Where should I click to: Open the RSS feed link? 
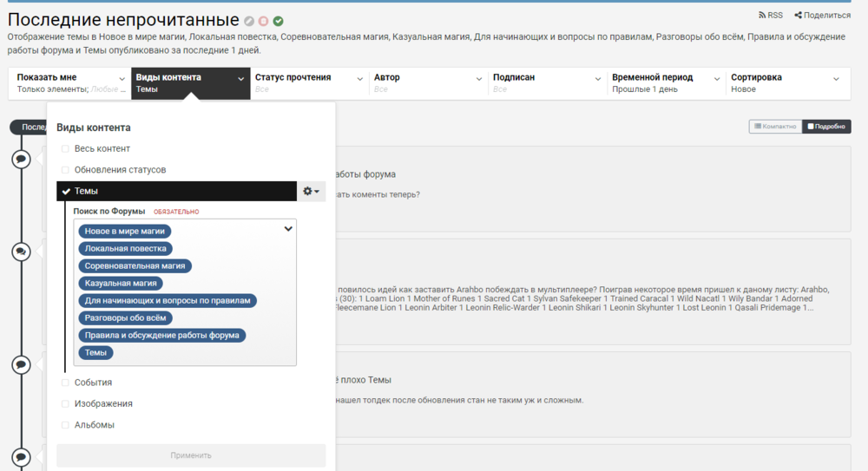[x=770, y=15]
